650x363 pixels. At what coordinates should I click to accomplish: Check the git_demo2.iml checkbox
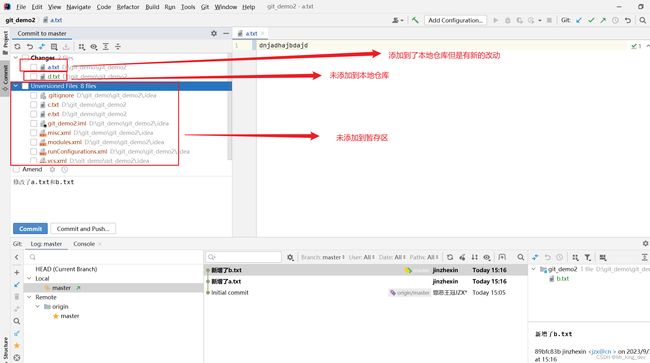[x=34, y=123]
